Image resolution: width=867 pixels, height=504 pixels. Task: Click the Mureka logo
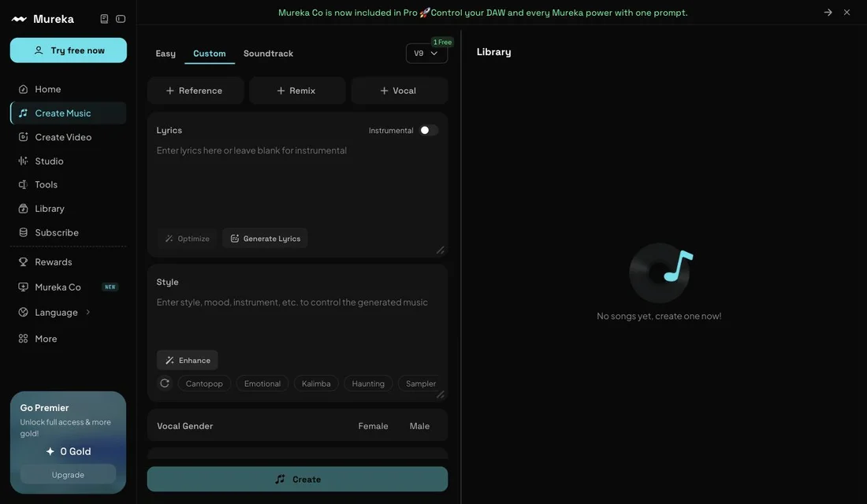pyautogui.click(x=43, y=19)
